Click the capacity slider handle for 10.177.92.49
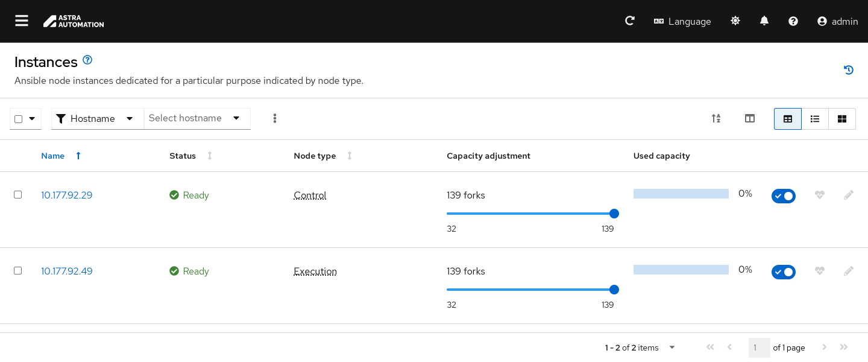 [614, 290]
